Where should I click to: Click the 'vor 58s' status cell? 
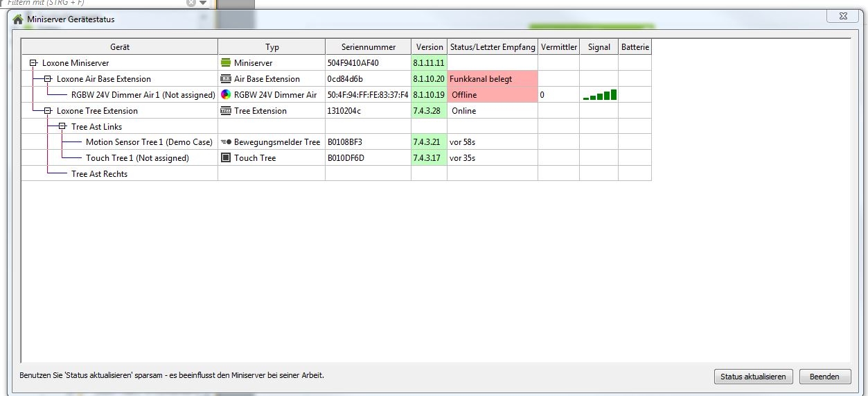coord(493,142)
